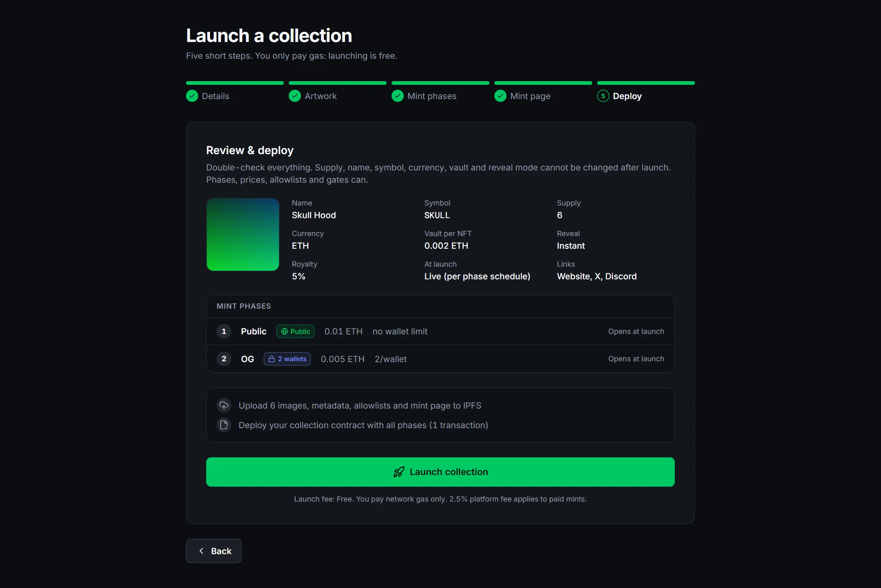Click the 0.01 ETH price
Viewport: 881px width, 588px height.
[343, 332]
